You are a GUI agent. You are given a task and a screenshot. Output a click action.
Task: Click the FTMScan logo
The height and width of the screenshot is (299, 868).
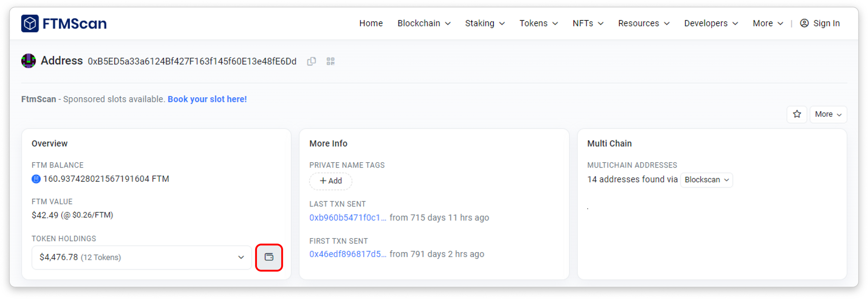[x=64, y=23]
